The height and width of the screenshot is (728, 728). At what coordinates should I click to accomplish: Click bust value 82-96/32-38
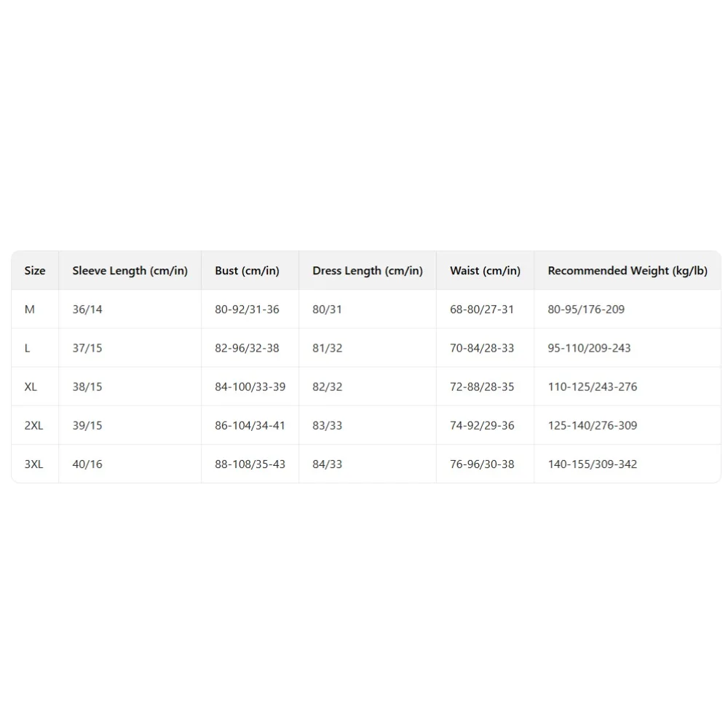pyautogui.click(x=247, y=348)
